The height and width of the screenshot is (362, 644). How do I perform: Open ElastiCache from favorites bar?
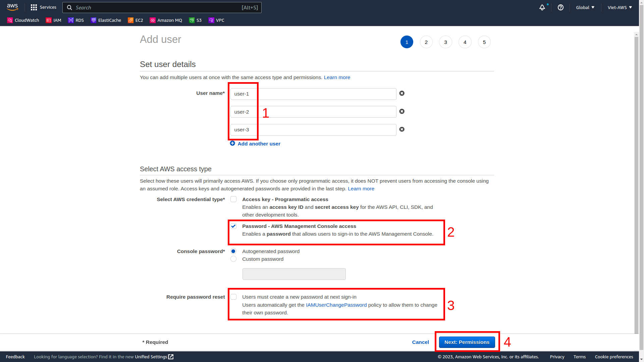(x=106, y=20)
